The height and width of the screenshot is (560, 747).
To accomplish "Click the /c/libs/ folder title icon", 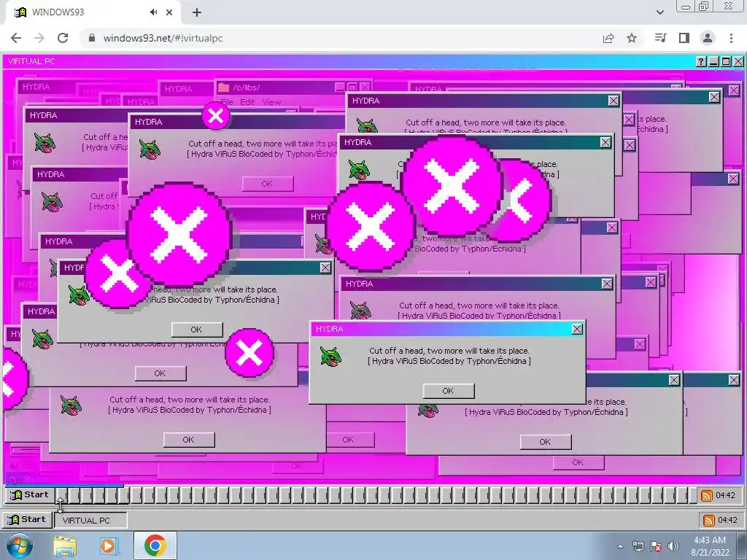I will 223,87.
